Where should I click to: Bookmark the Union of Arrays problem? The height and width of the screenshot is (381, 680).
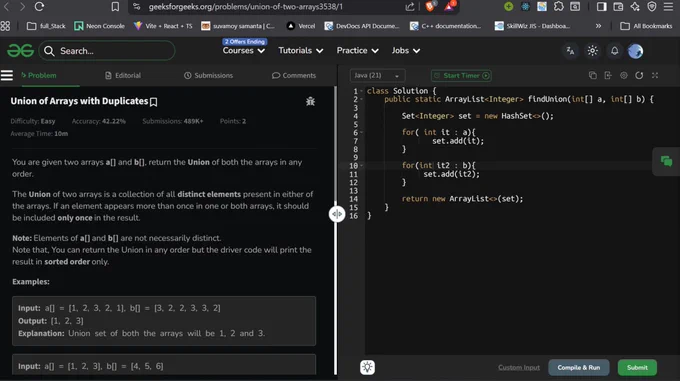pos(154,102)
